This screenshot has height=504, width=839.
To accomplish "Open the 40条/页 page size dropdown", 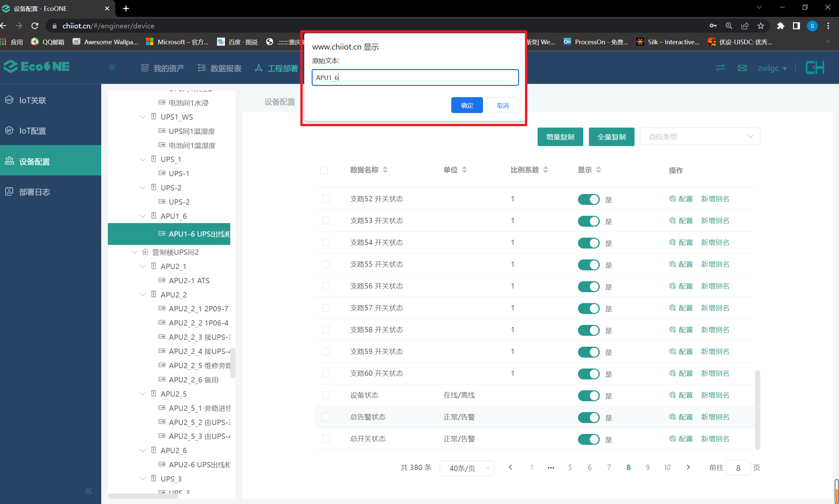I will [x=466, y=468].
